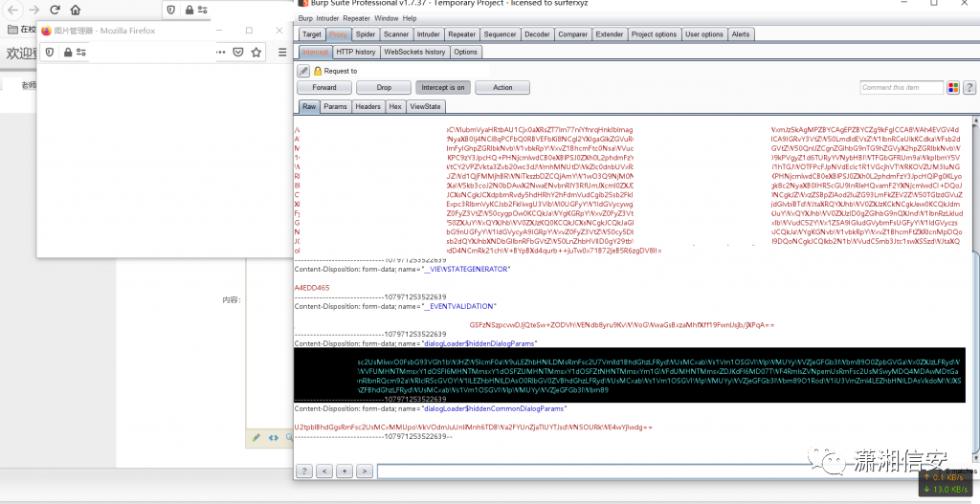The image size is (980, 504).
Task: Click the editor pencil icon below the content area
Action: point(256,438)
